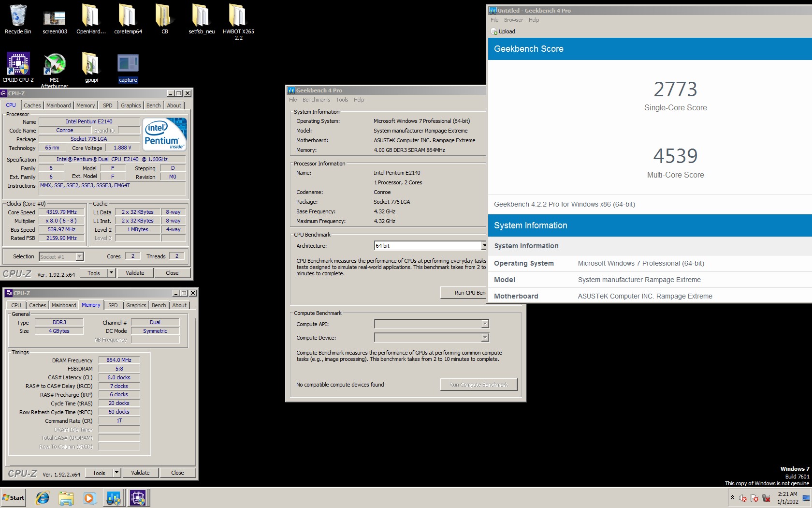
Task: Click the Run Compute Benchmark button
Action: coord(478,385)
